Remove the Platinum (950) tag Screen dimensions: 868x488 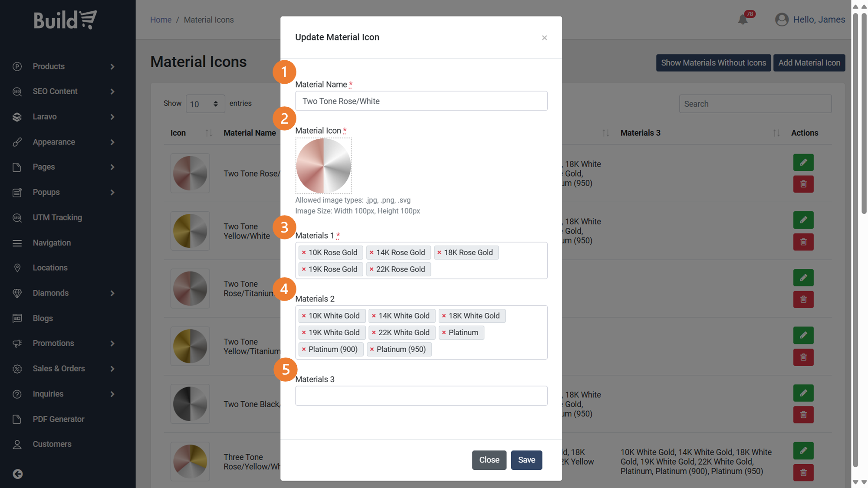[x=372, y=349]
